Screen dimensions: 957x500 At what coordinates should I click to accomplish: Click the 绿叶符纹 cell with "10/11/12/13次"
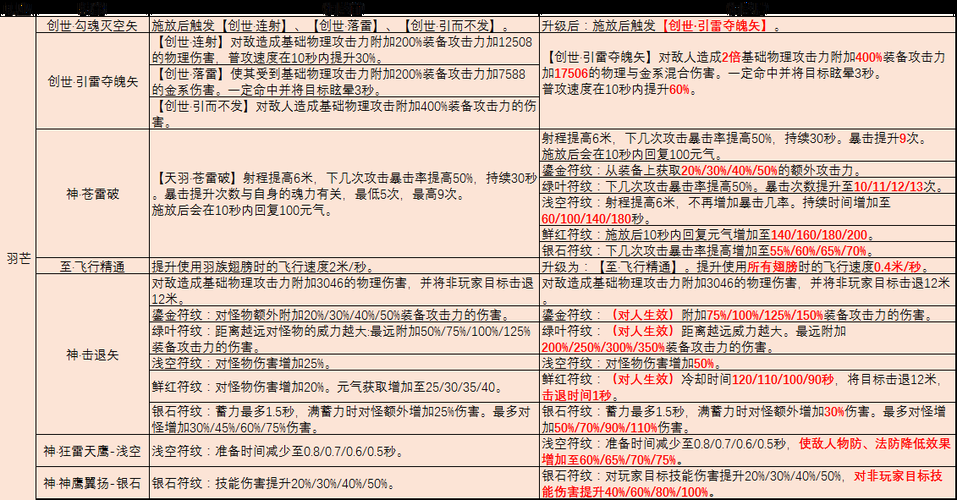click(x=748, y=186)
